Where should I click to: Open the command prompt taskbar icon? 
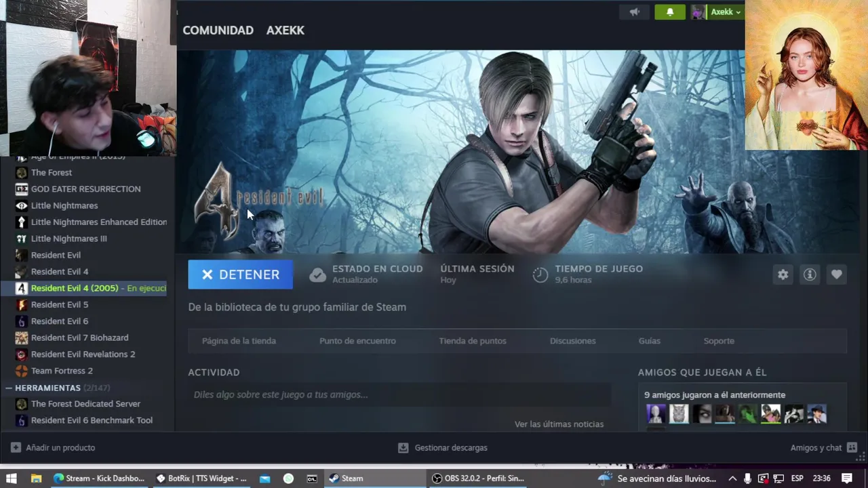(312, 479)
